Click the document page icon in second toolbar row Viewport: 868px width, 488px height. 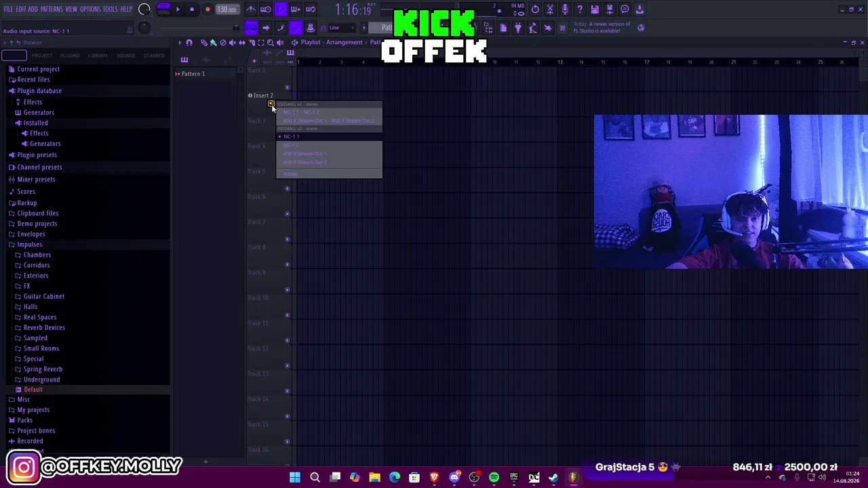[503, 28]
